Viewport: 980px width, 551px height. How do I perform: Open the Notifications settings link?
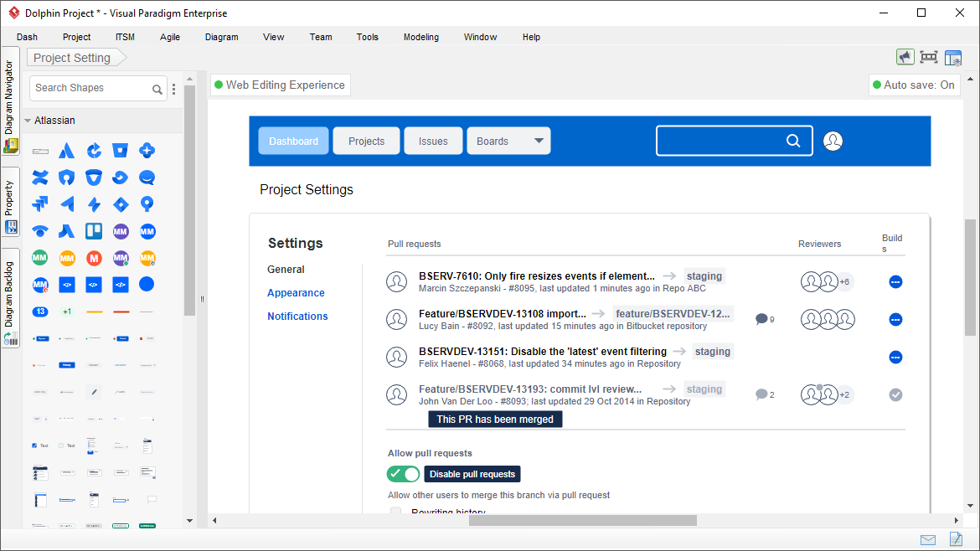(297, 317)
